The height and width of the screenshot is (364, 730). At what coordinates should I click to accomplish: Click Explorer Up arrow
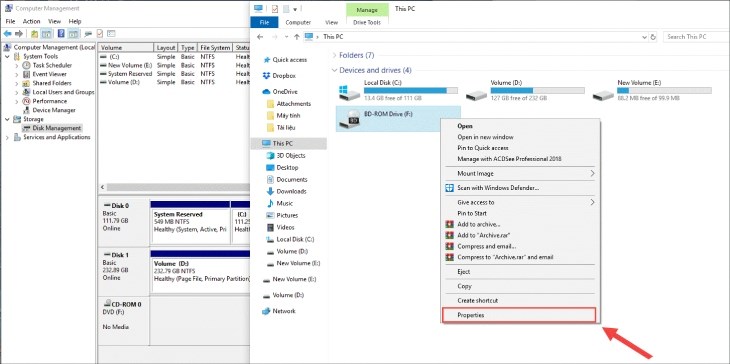pyautogui.click(x=297, y=37)
